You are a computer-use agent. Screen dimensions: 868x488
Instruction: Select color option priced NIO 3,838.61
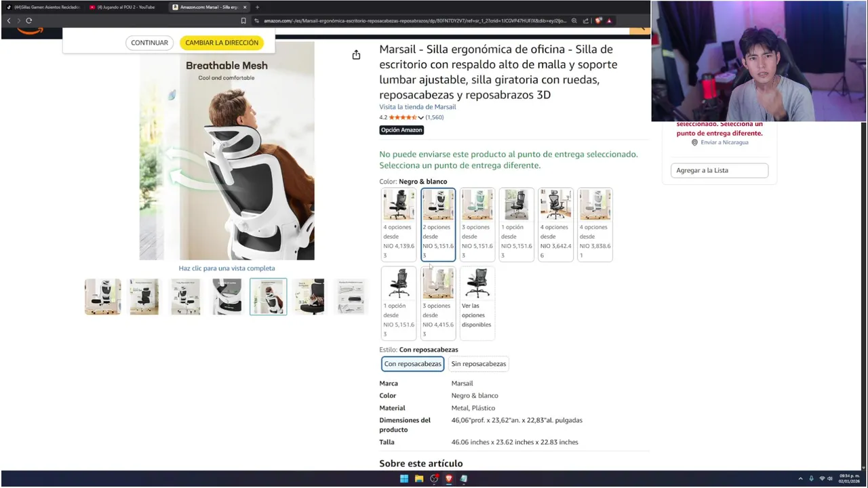(x=595, y=224)
